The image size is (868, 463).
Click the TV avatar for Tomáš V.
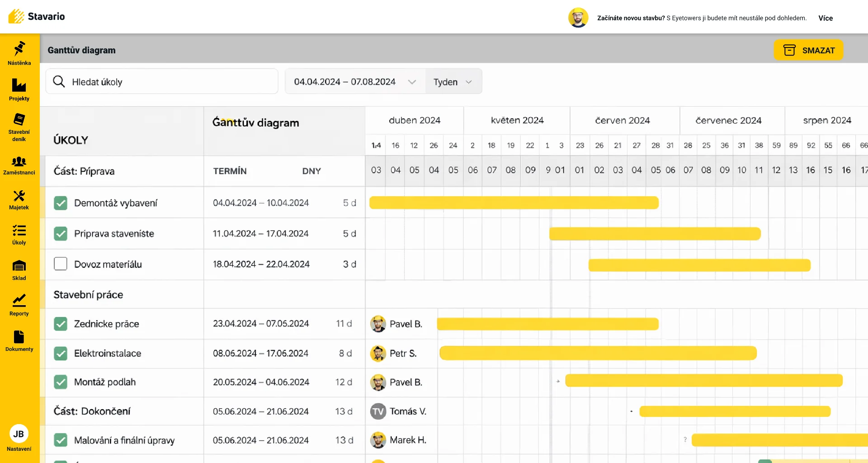click(378, 411)
